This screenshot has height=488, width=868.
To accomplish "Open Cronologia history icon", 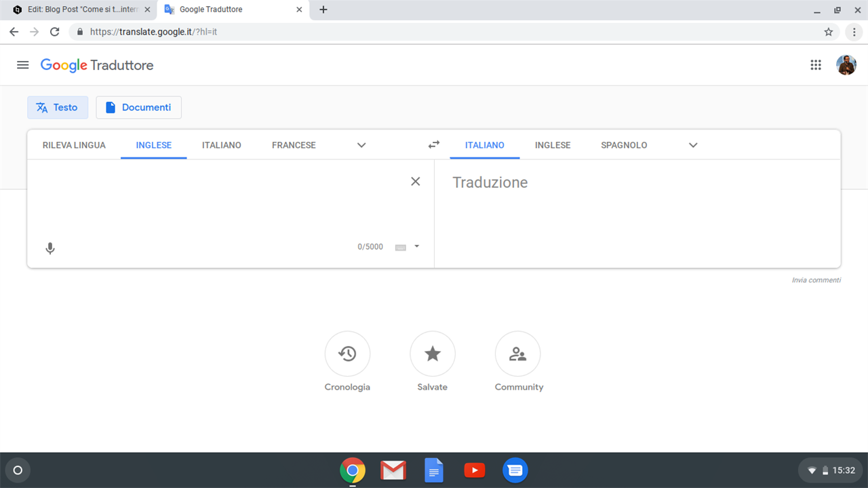I will pyautogui.click(x=347, y=354).
